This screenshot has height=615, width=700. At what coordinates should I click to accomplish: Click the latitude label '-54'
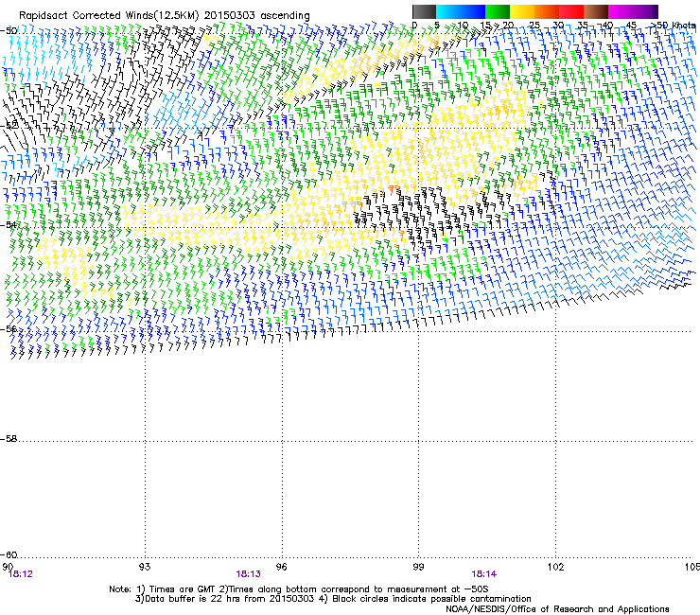(x=9, y=225)
